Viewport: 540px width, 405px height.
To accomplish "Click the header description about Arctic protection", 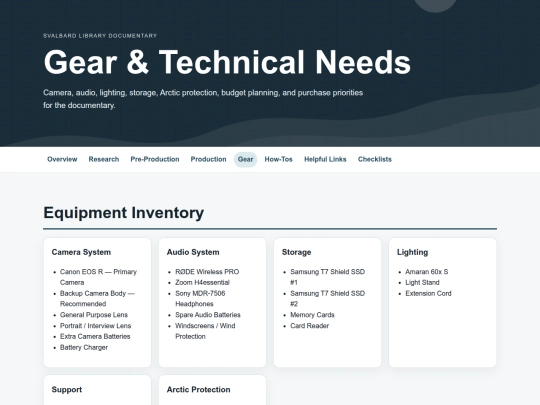I will 203,99.
